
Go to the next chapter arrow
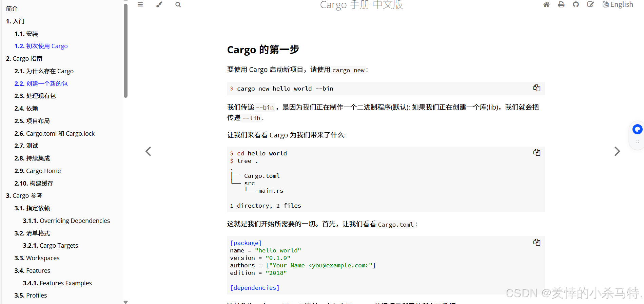pos(617,151)
